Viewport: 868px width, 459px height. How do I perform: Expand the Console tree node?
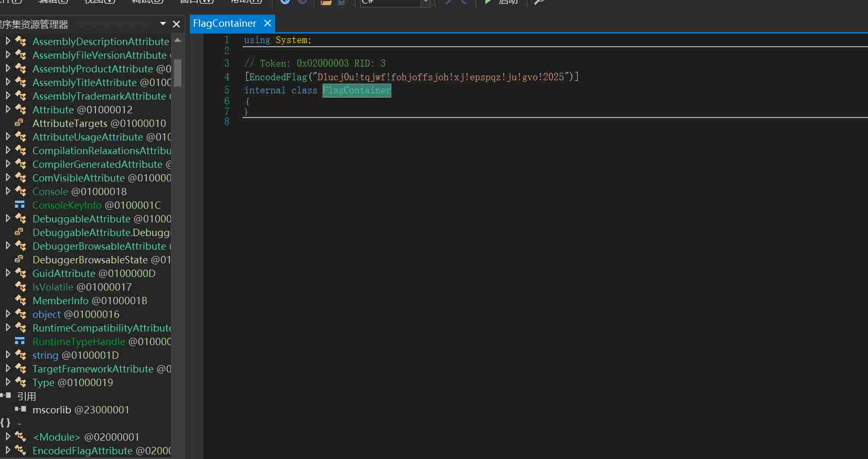(x=8, y=191)
